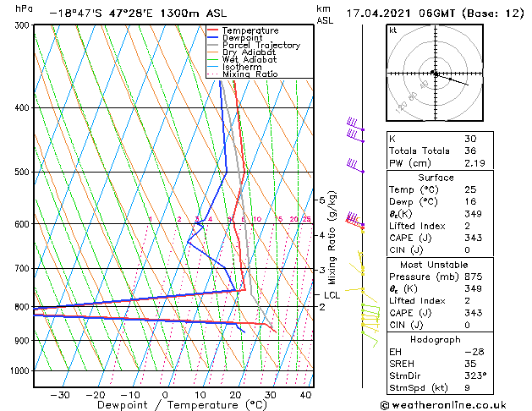Image resolution: width=532 pixels, height=411 pixels.
Task: Click the 700 hPa pressure axis label
Action: [24, 268]
